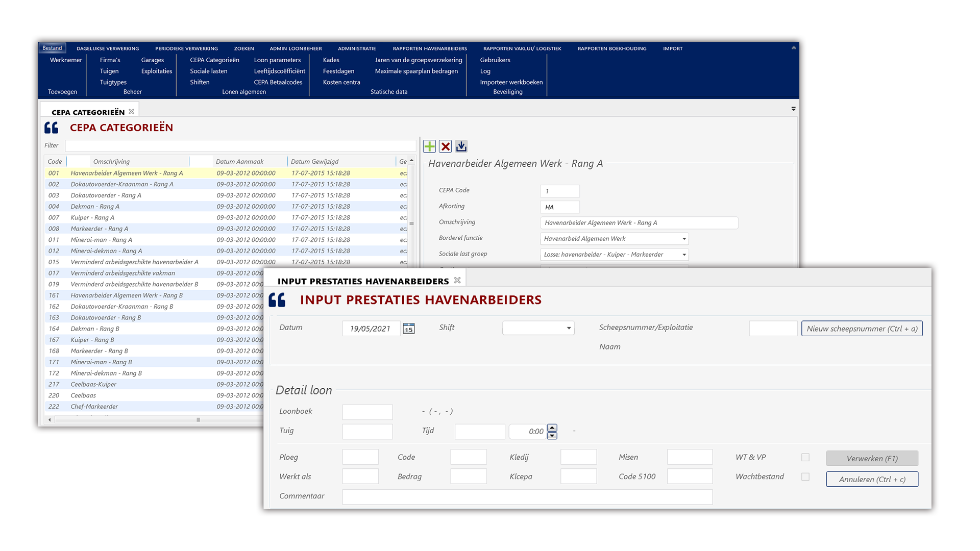Open Rapporten Vaklui/Logistiek ribbon tab
Viewport: 980px width, 551px height.
[522, 48]
